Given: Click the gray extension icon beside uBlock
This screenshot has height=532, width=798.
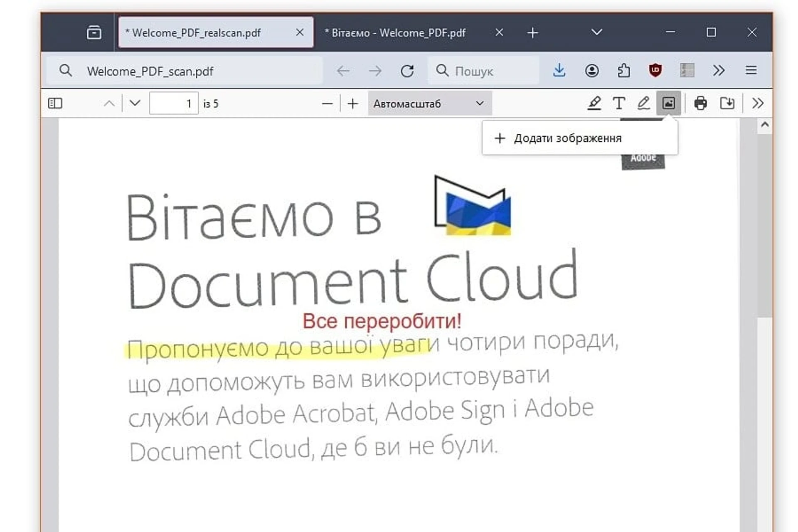Looking at the screenshot, I should [687, 70].
